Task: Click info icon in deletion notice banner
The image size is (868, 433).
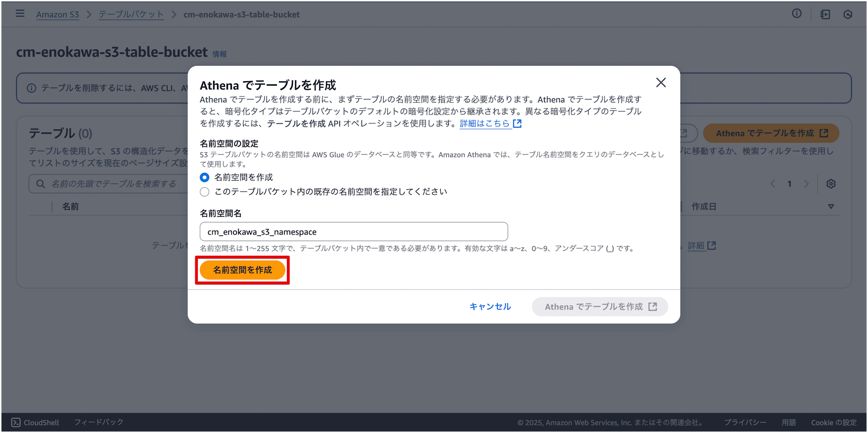Action: 31,88
